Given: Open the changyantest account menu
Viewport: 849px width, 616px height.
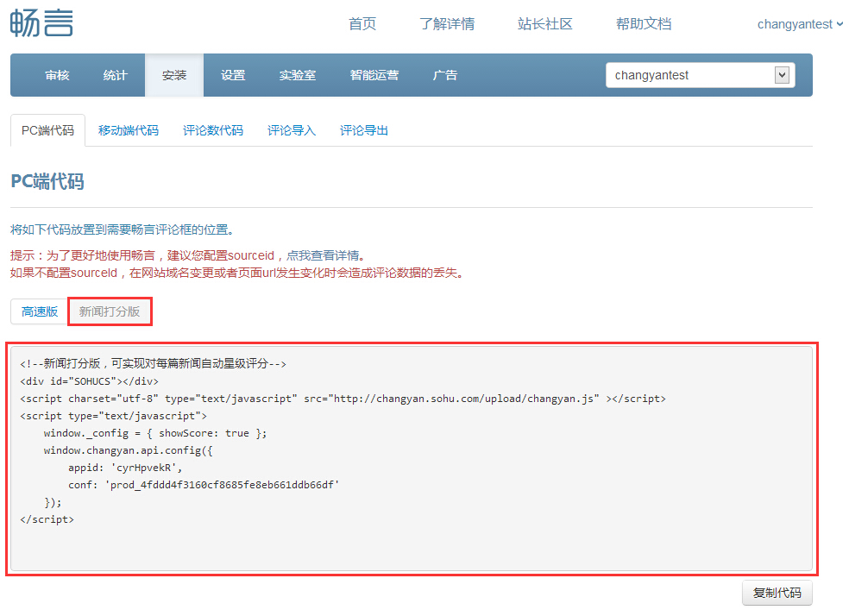Looking at the screenshot, I should click(800, 24).
